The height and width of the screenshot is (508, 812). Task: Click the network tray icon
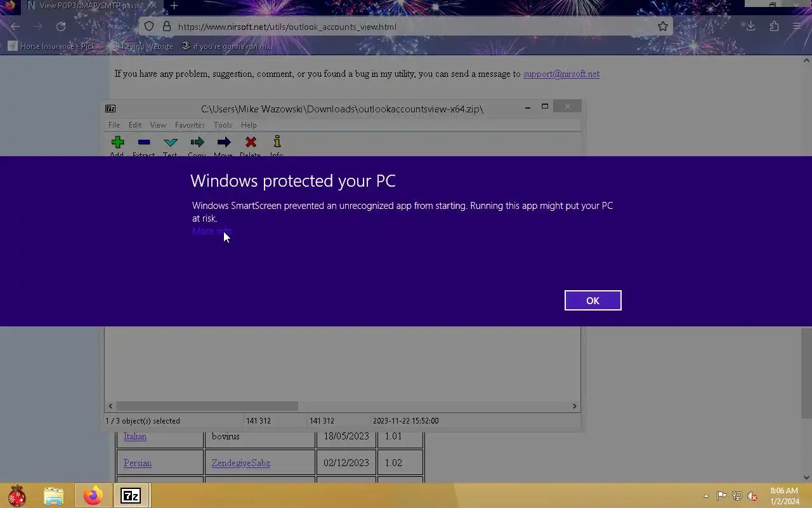[737, 496]
